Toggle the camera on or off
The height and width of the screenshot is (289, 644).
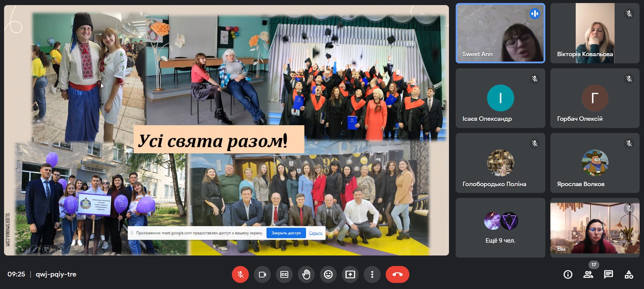point(262,274)
